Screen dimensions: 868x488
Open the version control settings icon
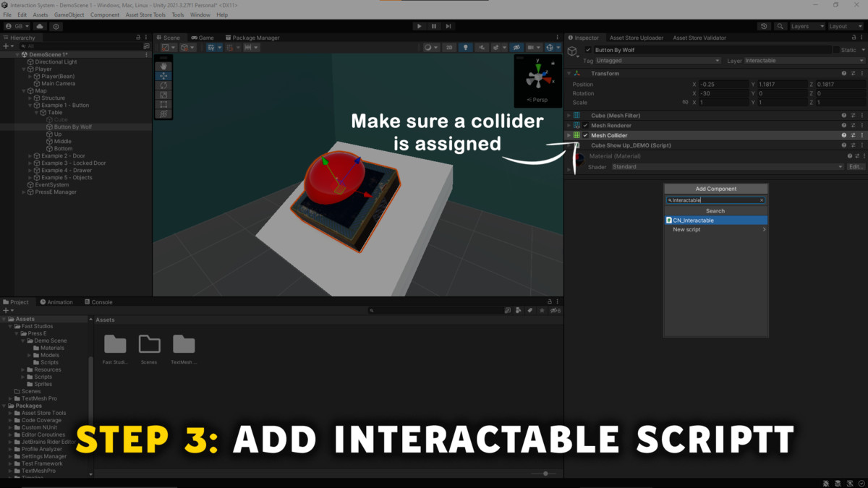(56, 26)
